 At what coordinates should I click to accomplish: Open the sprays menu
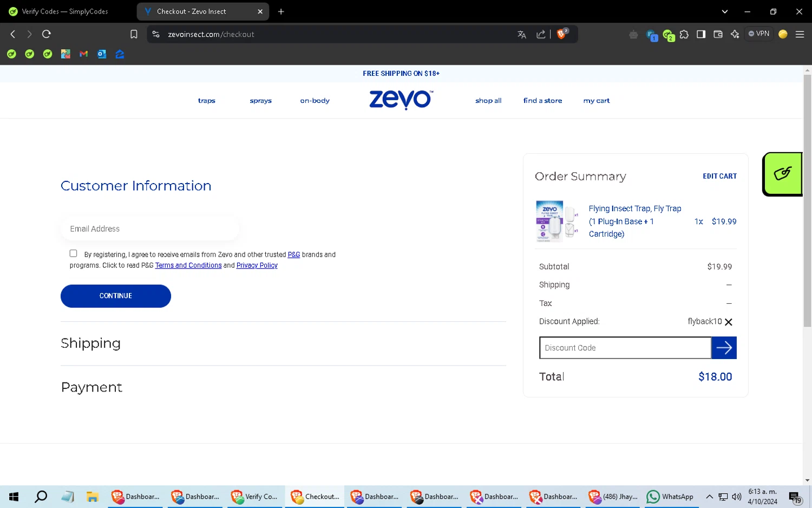[260, 101]
